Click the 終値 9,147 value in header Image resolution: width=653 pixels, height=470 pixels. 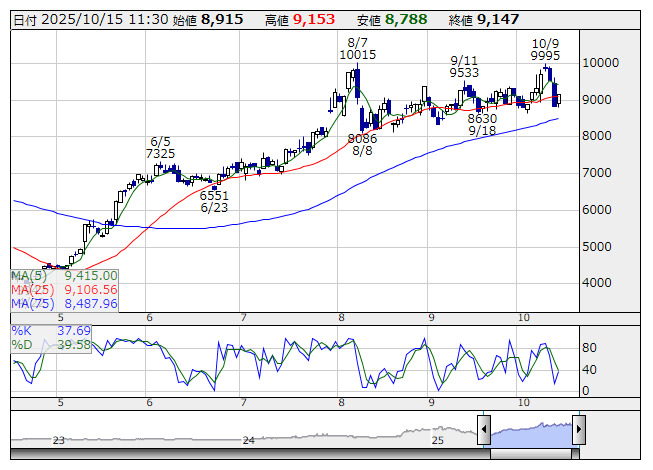(497, 19)
